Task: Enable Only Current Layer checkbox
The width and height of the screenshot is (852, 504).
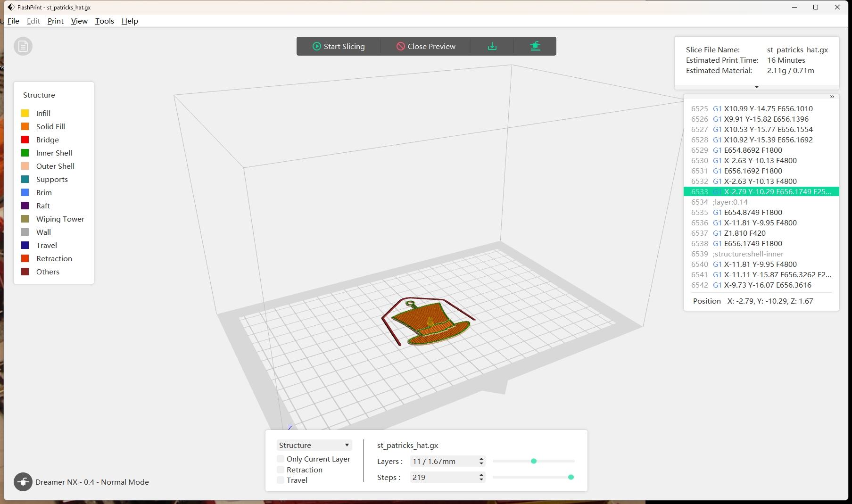Action: pyautogui.click(x=281, y=459)
